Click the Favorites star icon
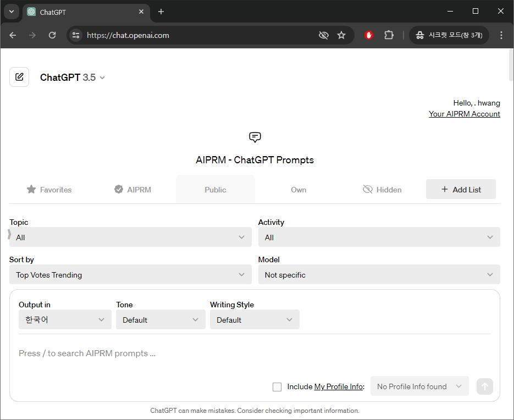Image resolution: width=514 pixels, height=420 pixels. click(x=31, y=189)
